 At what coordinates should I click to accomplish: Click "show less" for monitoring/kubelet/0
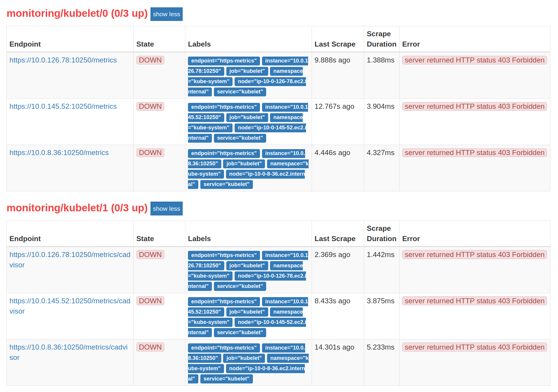coord(166,14)
